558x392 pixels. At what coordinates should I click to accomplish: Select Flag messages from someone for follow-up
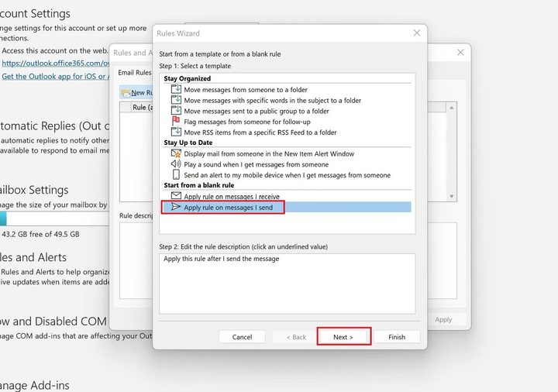point(249,122)
